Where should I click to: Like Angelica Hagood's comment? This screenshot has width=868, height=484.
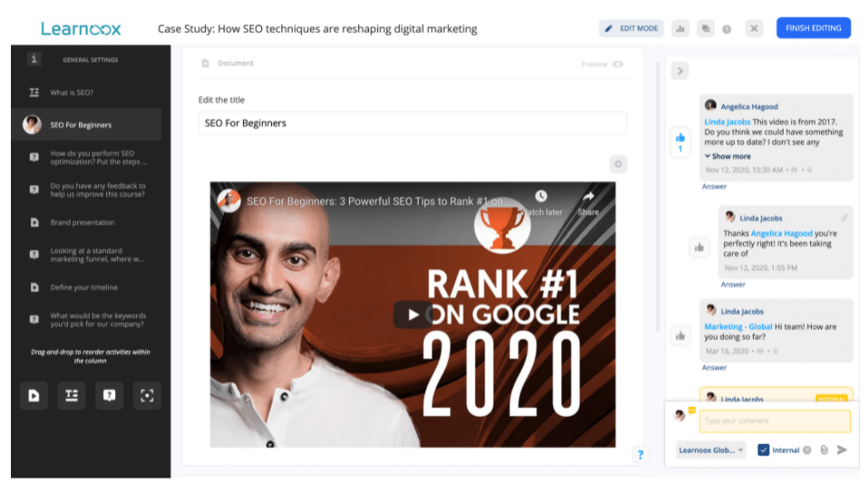680,138
